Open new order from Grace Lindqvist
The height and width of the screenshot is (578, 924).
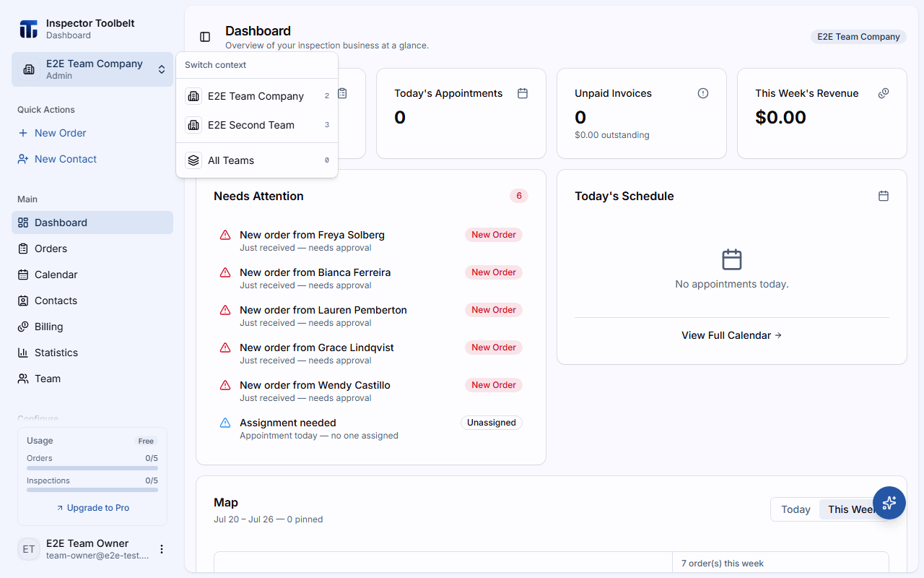point(371,353)
